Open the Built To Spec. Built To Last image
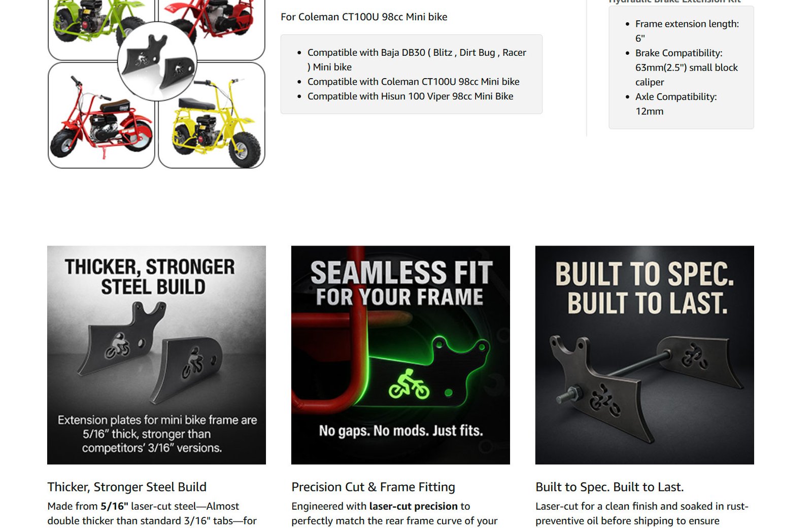Viewport: 812px width, 528px height. (x=645, y=355)
